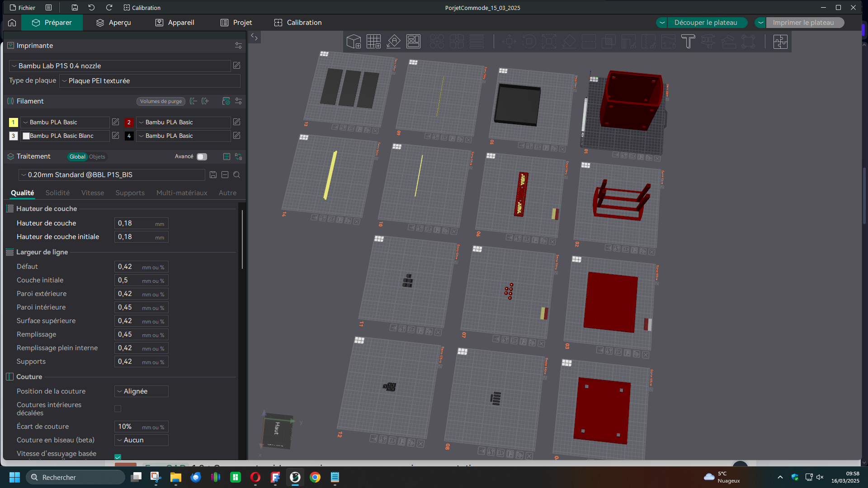The image size is (868, 488).
Task: Click the Add object cube icon
Action: (x=354, y=42)
